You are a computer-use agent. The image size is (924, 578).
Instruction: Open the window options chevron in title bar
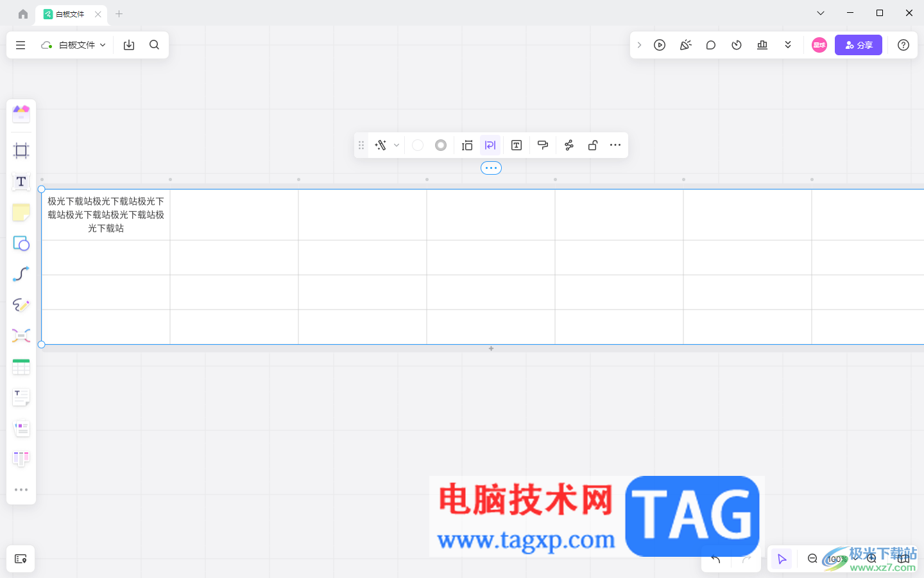pyautogui.click(x=821, y=13)
